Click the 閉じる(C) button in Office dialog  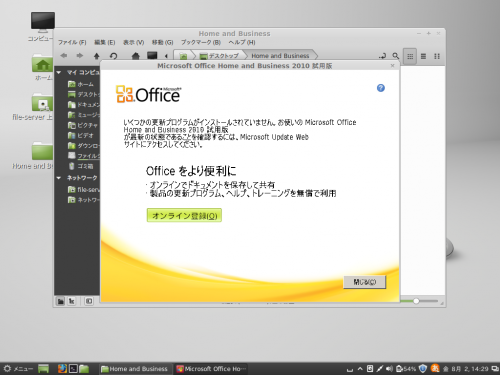[365, 282]
